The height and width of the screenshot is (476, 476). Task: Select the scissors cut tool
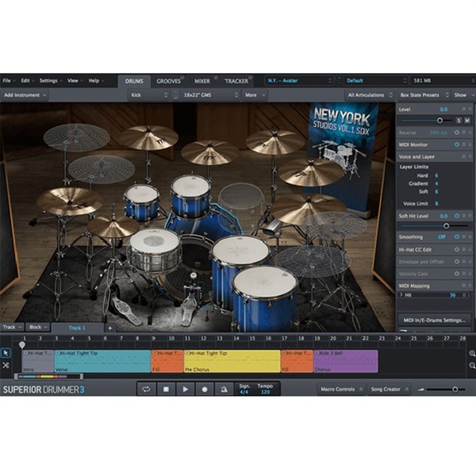pyautogui.click(x=6, y=365)
